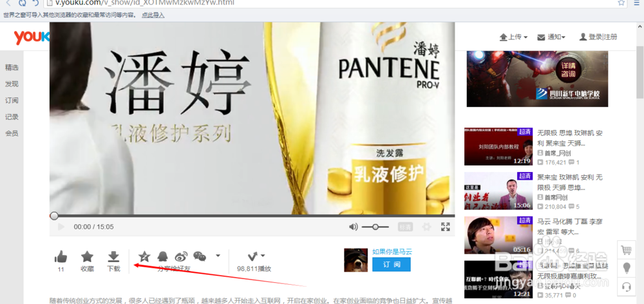Enter fullscreen mode

pos(446,227)
